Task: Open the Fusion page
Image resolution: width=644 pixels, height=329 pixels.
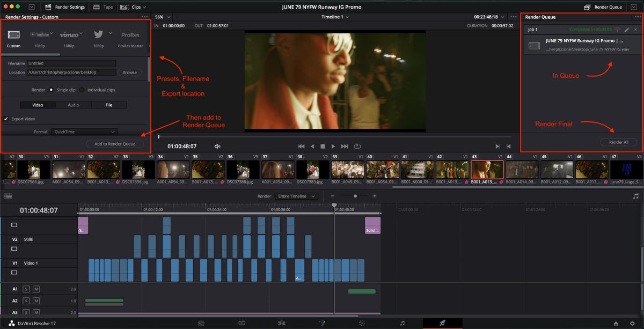Action: [321, 323]
